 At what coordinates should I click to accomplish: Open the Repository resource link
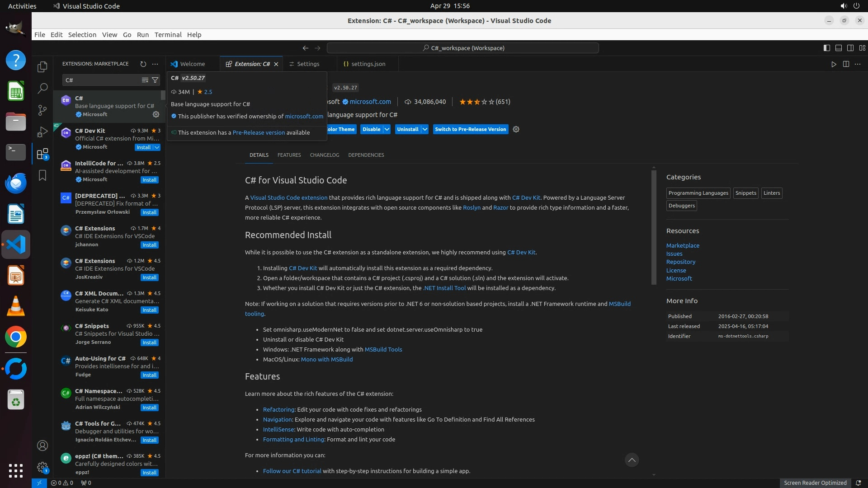[x=680, y=262]
